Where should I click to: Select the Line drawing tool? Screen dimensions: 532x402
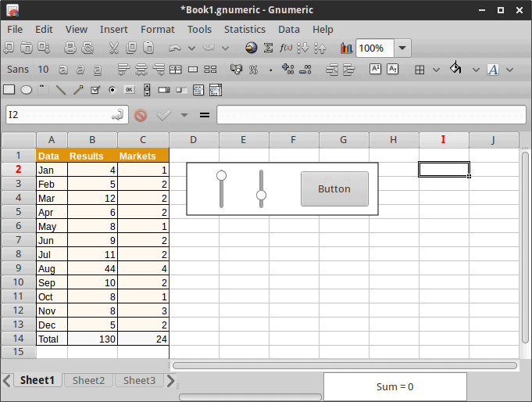click(61, 90)
